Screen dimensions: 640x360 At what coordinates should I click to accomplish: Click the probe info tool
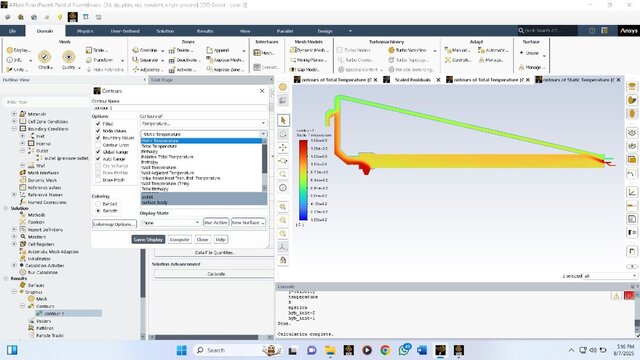pos(283,188)
